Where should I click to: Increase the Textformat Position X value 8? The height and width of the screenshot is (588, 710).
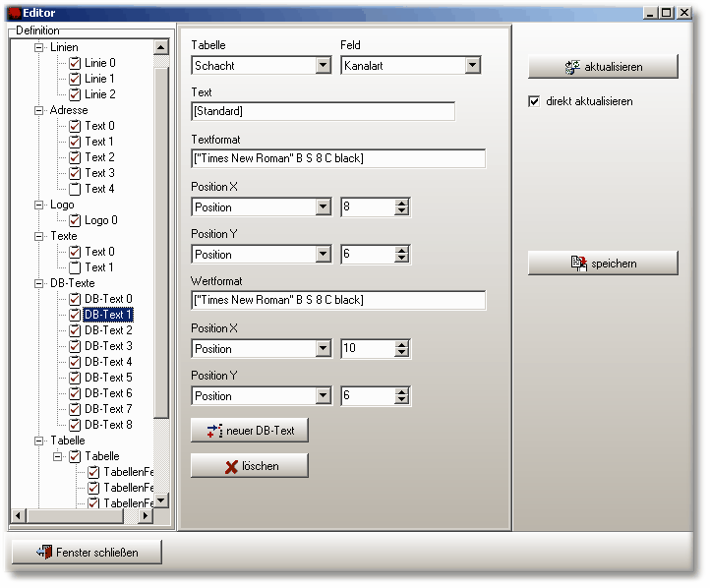click(401, 204)
